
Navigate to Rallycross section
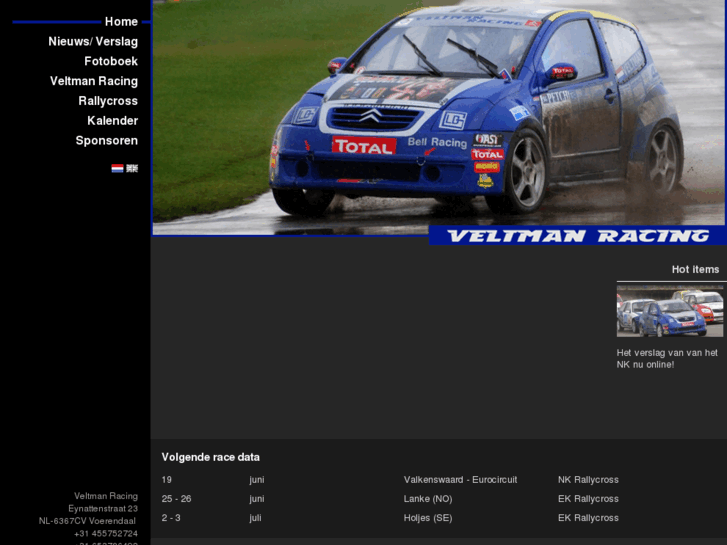click(108, 101)
